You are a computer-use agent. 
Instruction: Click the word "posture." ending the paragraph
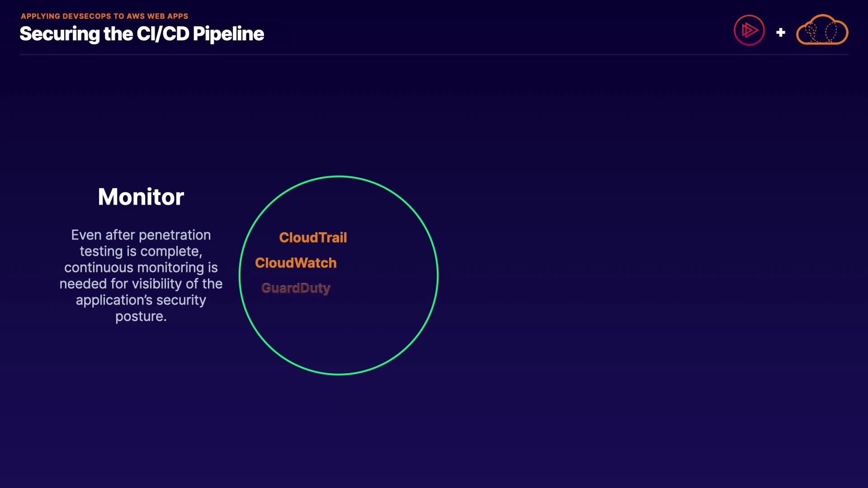(141, 316)
